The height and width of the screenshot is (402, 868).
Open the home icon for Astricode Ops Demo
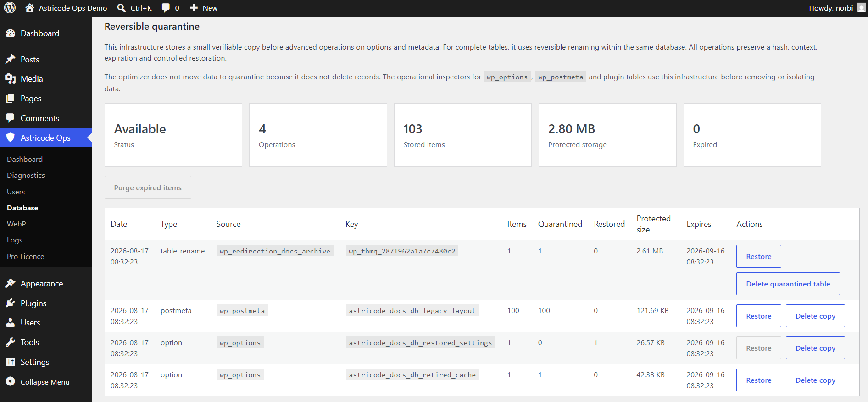click(x=30, y=8)
